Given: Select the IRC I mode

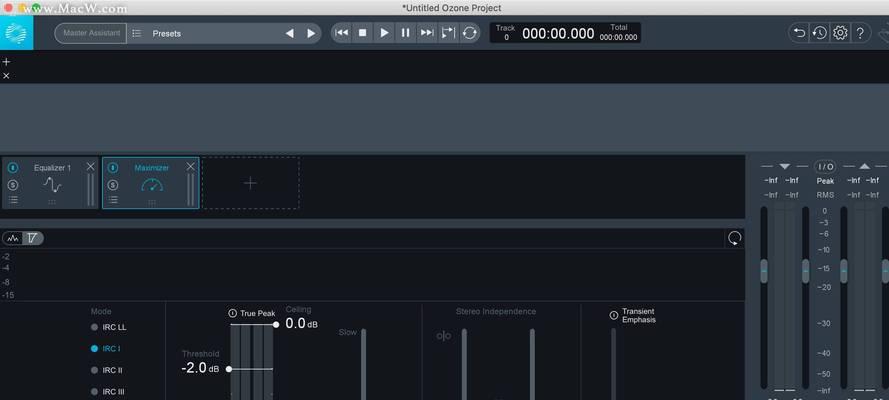Looking at the screenshot, I should tap(105, 349).
